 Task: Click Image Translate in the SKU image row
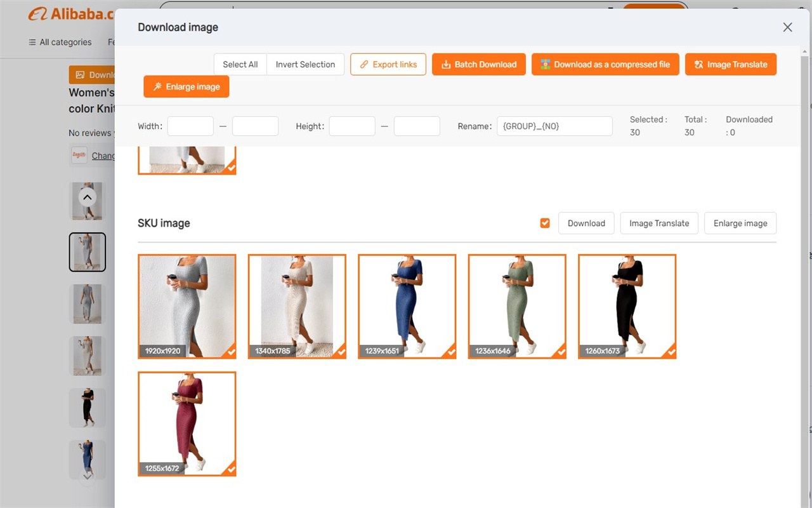click(x=659, y=223)
